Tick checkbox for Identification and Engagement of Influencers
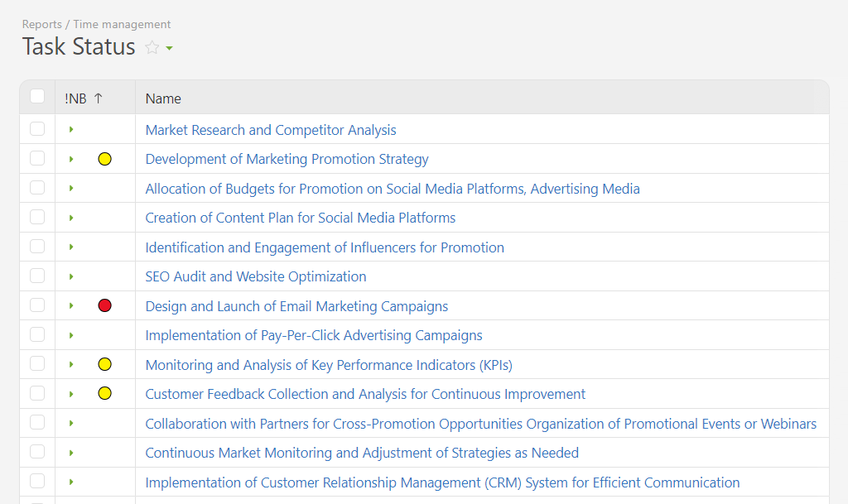The height and width of the screenshot is (504, 848). (x=37, y=247)
